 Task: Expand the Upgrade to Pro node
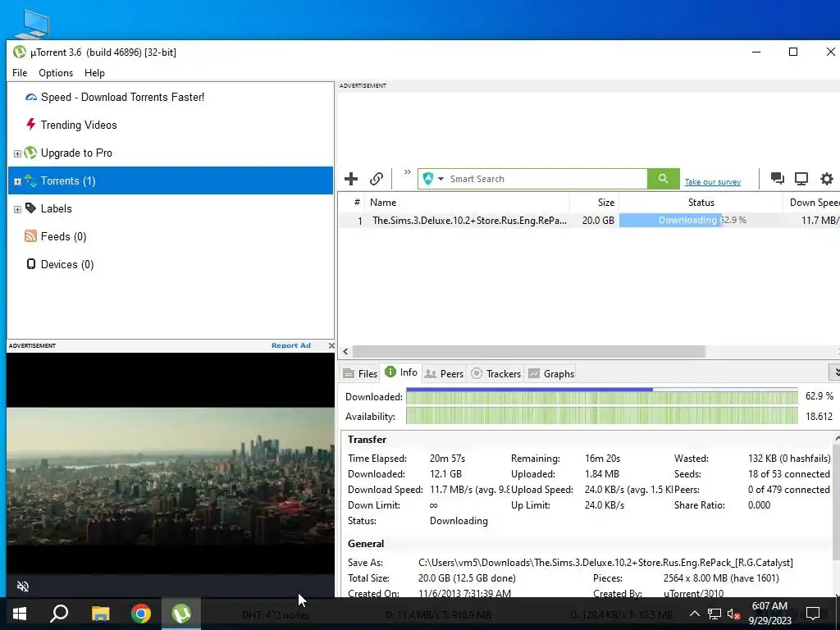point(17,153)
